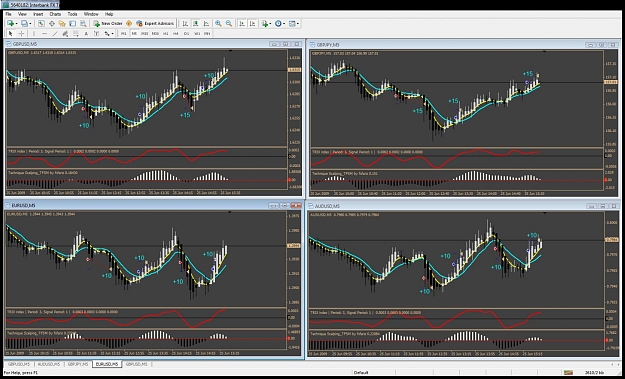Screen dimensions: 625x379
Task: Open the Tools menu
Action: 73,14
